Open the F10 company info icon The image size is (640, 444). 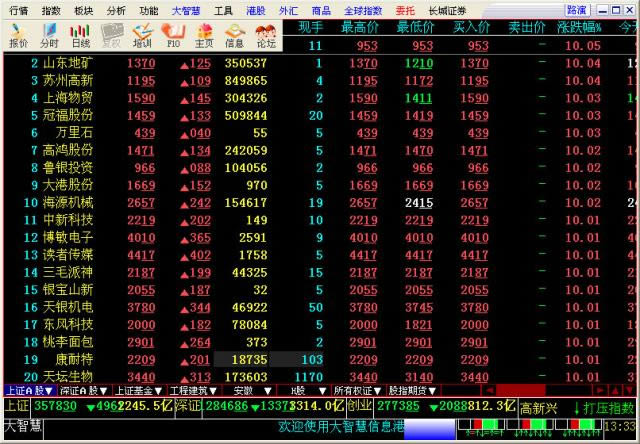point(173,36)
